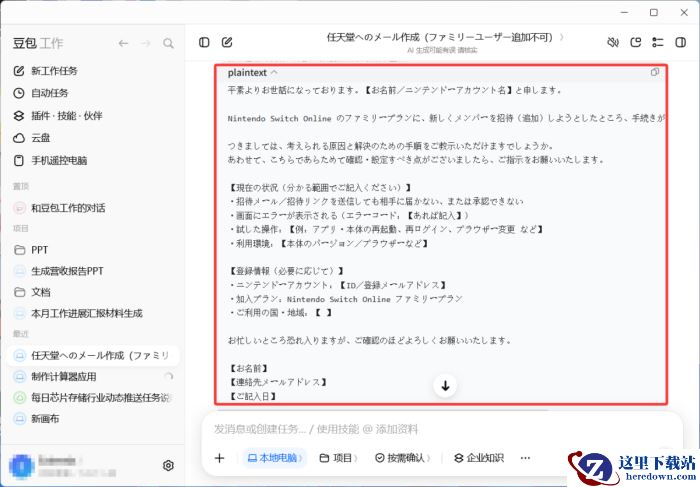Screen dimensions: 700x487
Task: Open 每日芯片存储行业动态推送任务 chat
Action: 92,397
